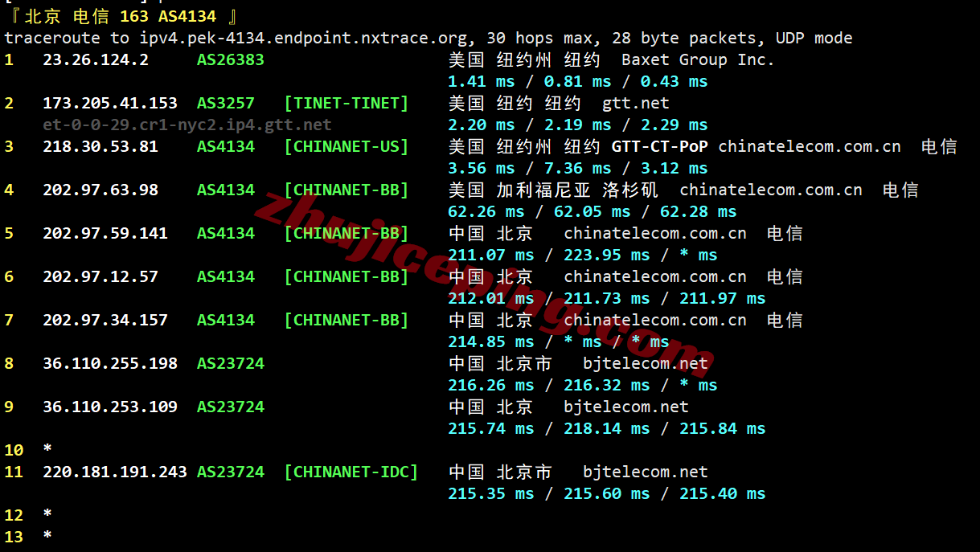The height and width of the screenshot is (552, 980).
Task: Click reverse DNS et-0-0-29.cr1-nyc2.ip4.gtt.net
Action: tap(187, 125)
